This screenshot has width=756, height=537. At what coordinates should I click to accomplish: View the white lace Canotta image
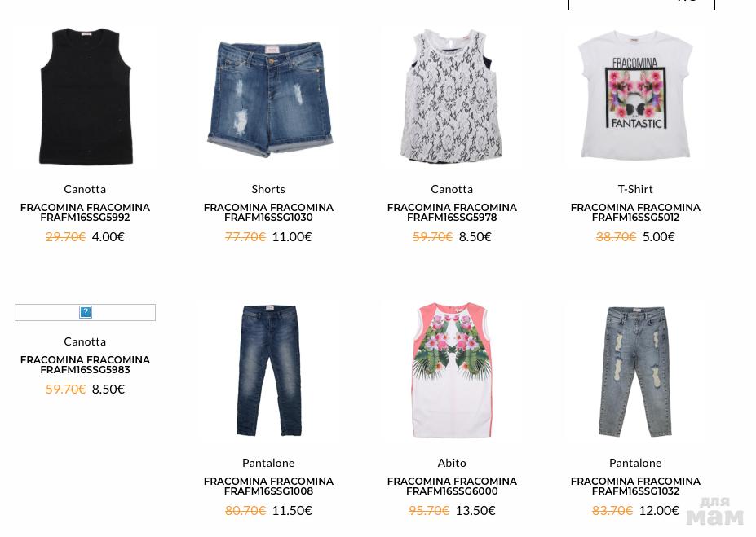[x=452, y=96]
